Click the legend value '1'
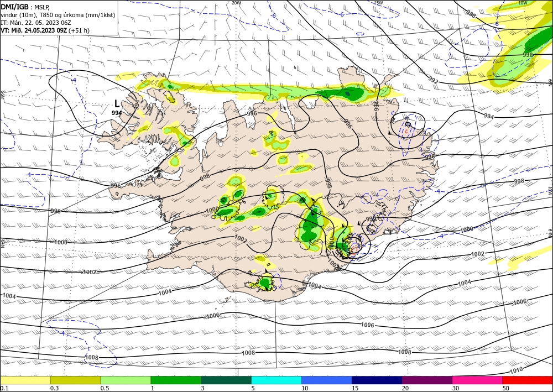This screenshot has height=392, width=553. click(153, 388)
